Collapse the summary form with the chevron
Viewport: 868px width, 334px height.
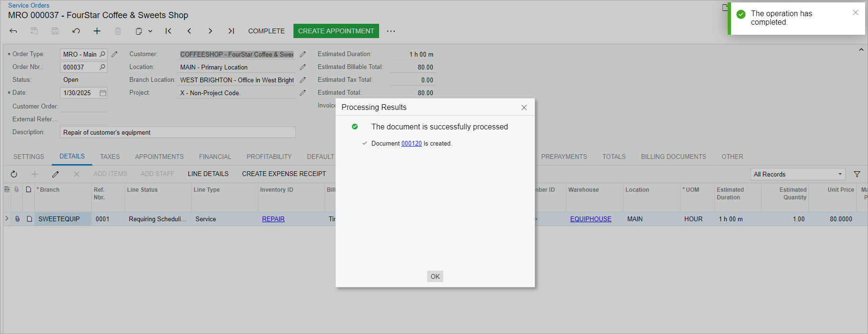click(861, 50)
